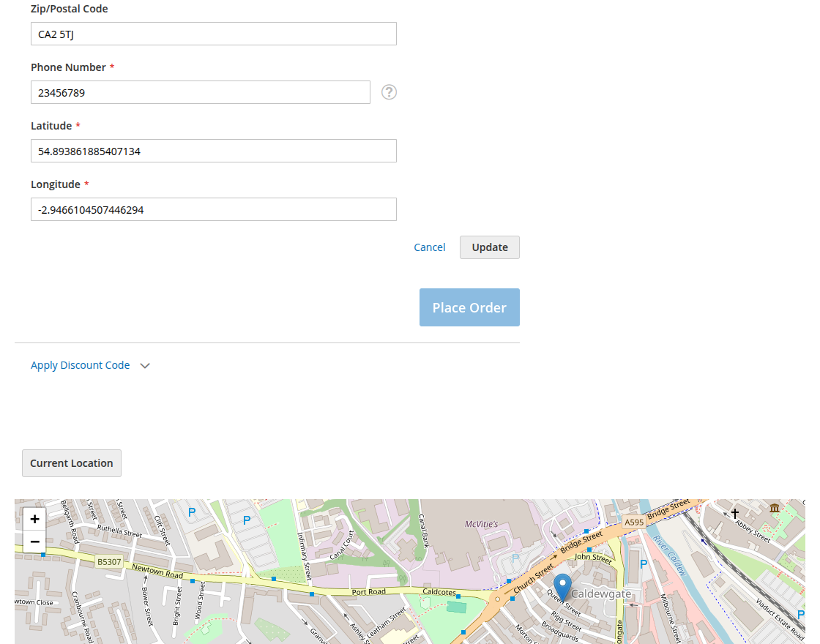The width and height of the screenshot is (820, 644).
Task: Click the Ruthella Street label
Action: point(120,531)
